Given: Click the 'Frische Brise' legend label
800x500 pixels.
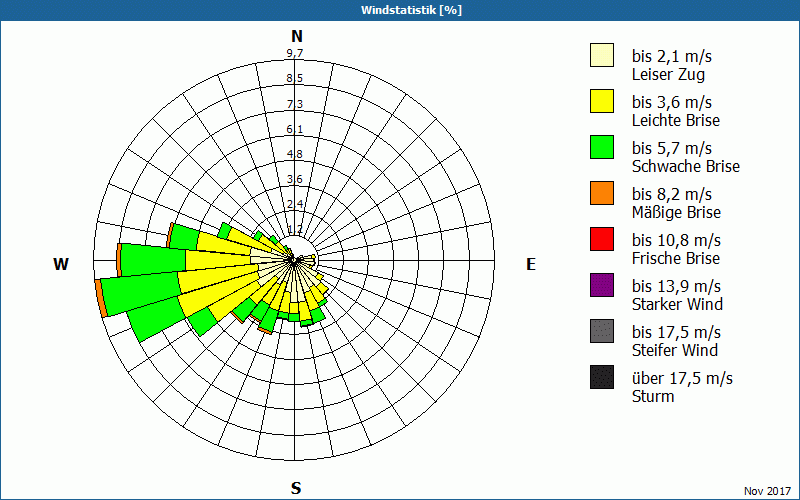Looking at the screenshot, I should click(676, 258).
